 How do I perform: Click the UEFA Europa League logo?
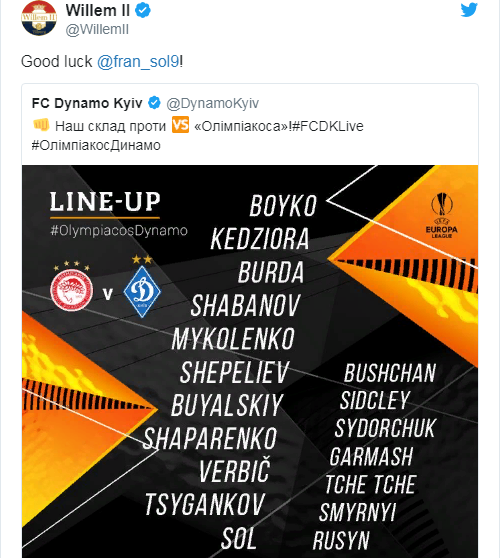click(442, 215)
